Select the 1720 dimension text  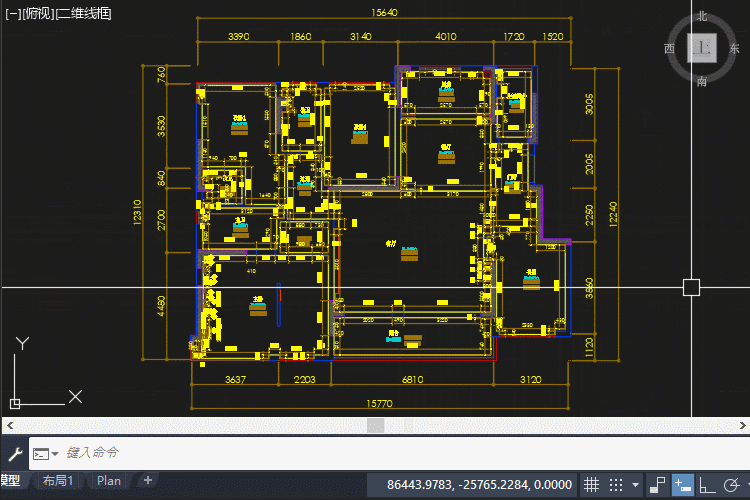(x=514, y=36)
